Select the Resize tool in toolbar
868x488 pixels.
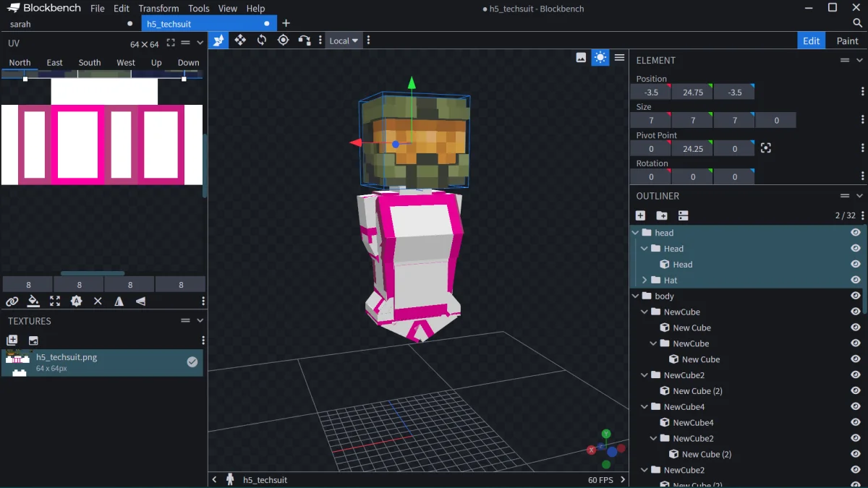[240, 40]
